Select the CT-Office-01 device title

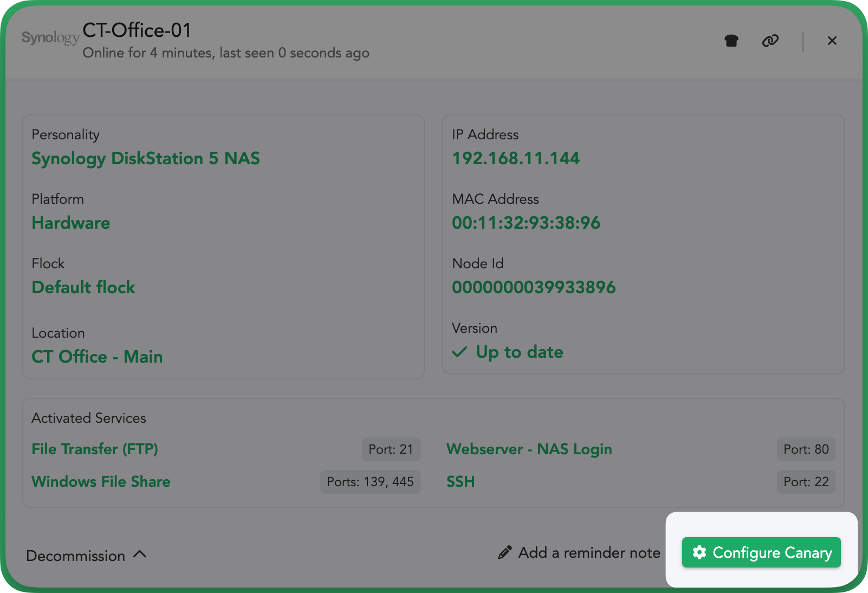coord(137,30)
